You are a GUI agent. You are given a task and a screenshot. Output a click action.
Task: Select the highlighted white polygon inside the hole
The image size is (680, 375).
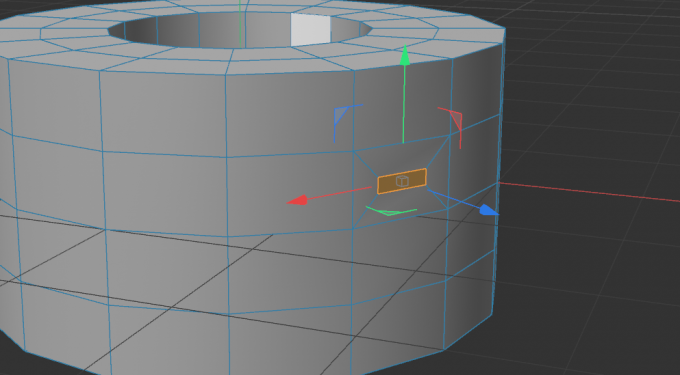(311, 29)
